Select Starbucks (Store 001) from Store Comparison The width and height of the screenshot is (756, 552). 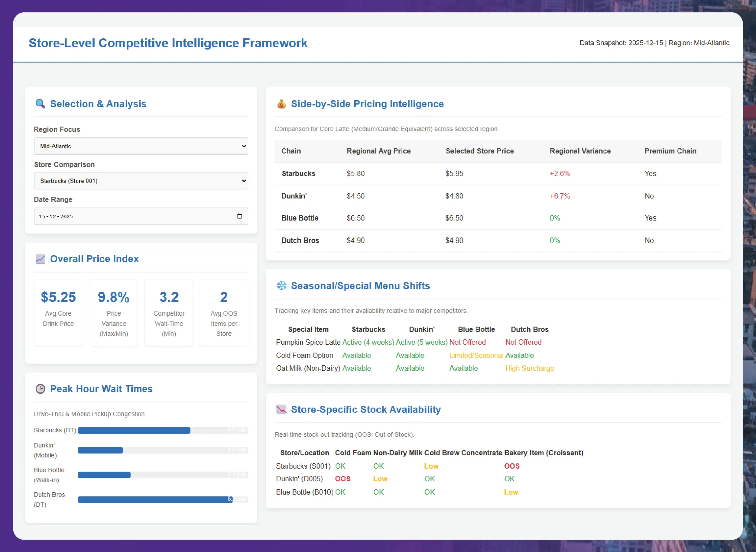point(141,181)
